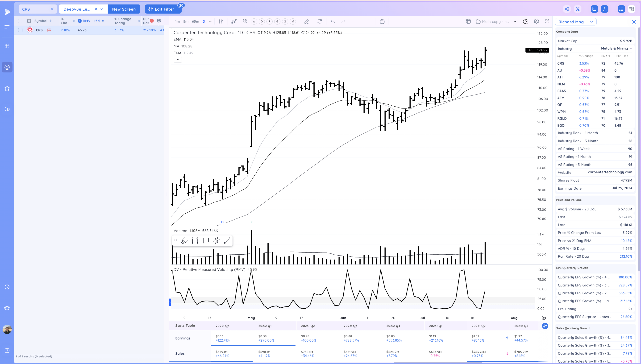This screenshot has width=641, height=364.
Task: Open the Richard Mog... panel dropdown
Action: pos(575,22)
